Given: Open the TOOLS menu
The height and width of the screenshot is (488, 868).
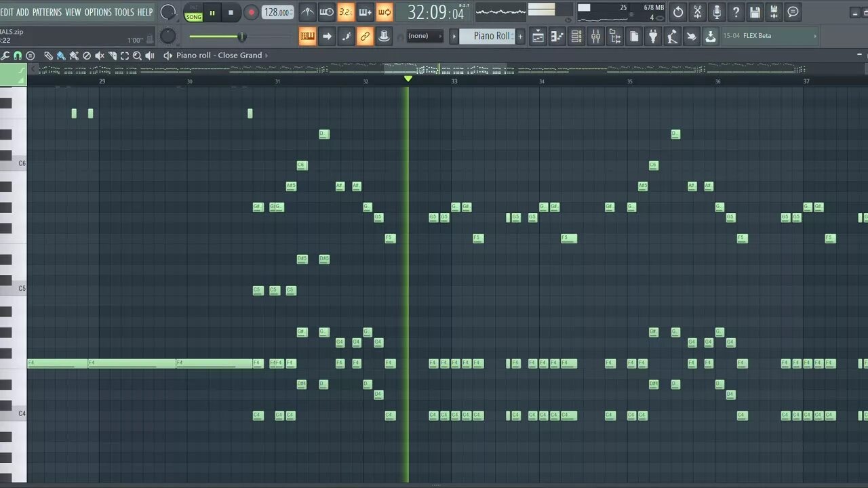Looking at the screenshot, I should point(124,12).
